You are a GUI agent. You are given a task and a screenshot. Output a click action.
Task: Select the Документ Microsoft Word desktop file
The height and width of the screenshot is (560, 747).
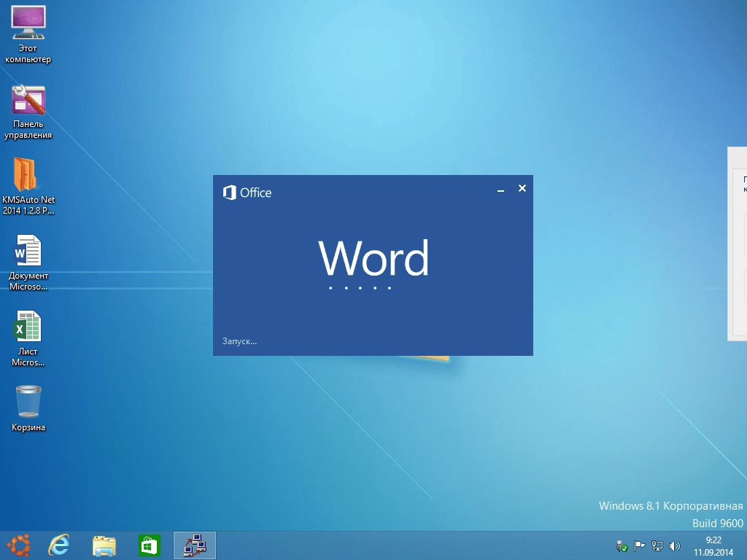pos(28,262)
